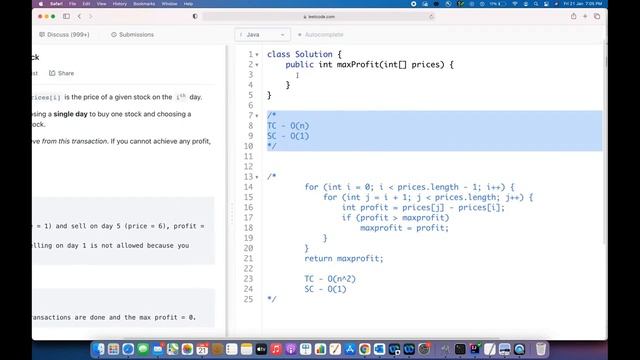The width and height of the screenshot is (640, 360).
Task: Go forward with Safari forward arrow
Action: coord(91,16)
